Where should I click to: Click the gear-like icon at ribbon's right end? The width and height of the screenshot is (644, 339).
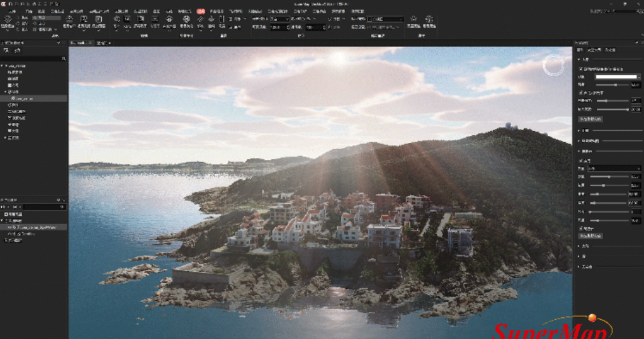point(429,19)
